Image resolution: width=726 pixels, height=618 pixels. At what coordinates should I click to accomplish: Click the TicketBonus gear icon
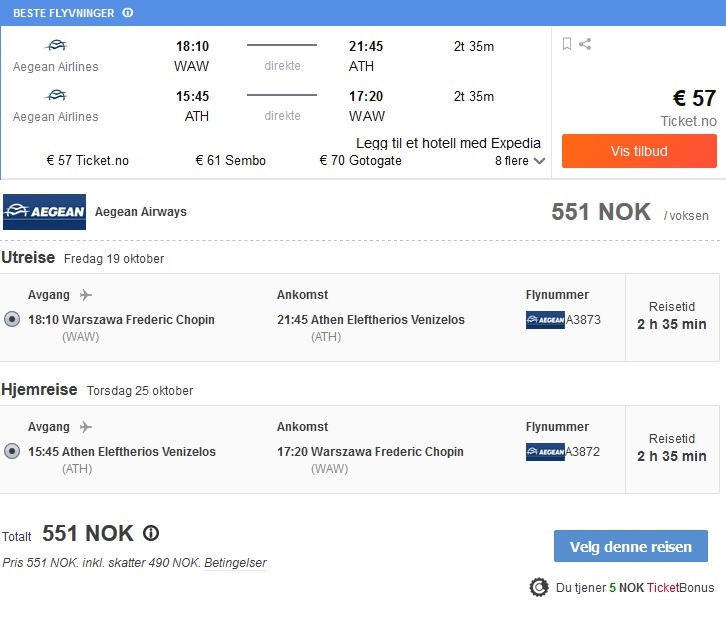[539, 587]
